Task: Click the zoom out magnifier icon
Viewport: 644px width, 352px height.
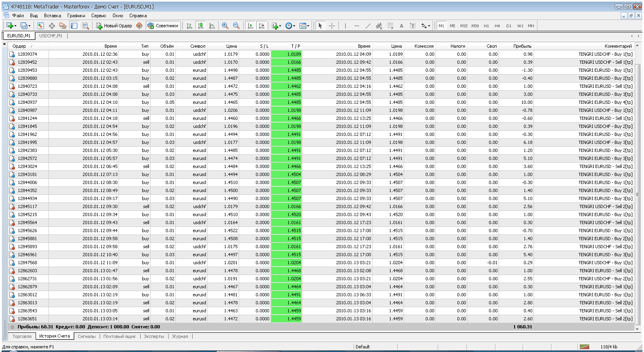Action: click(236, 26)
